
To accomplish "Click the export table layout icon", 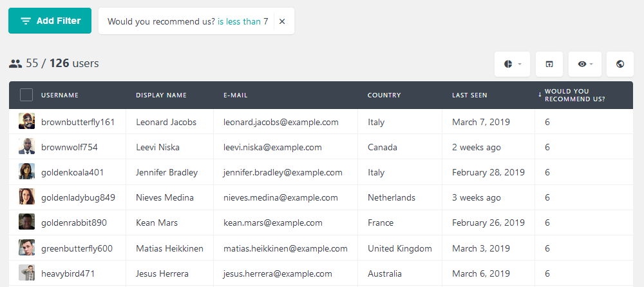I will coord(549,64).
